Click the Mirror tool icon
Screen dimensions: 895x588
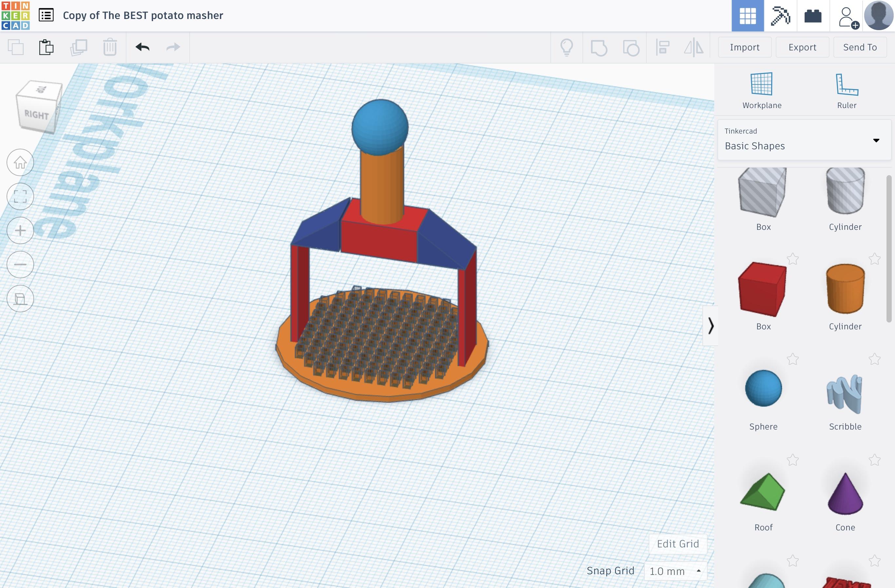tap(694, 48)
